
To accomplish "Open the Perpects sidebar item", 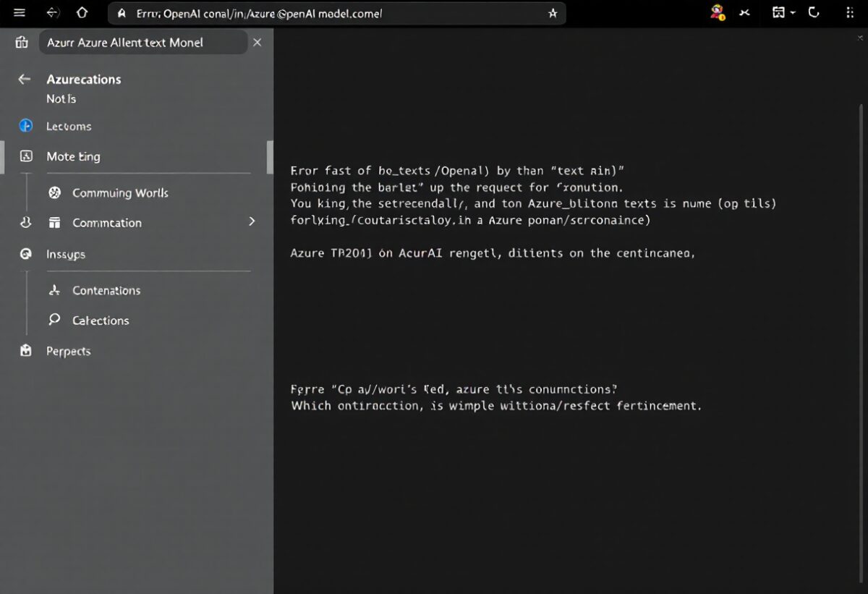I will tap(69, 352).
